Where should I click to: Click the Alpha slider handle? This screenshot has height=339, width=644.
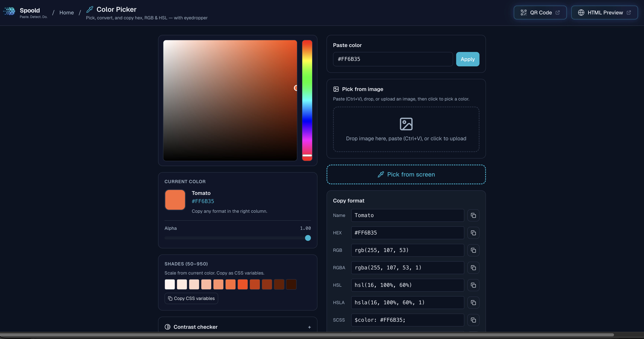click(x=308, y=238)
